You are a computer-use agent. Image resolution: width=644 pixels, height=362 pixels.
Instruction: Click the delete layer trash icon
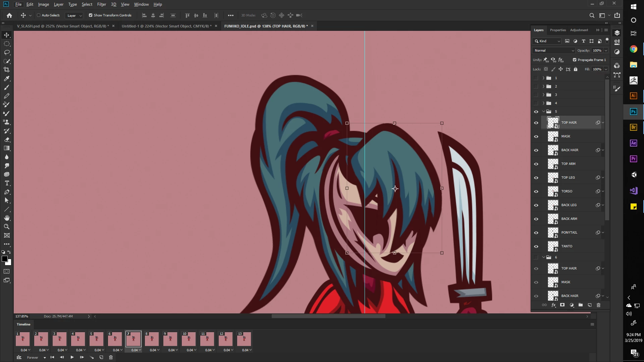pyautogui.click(x=598, y=305)
